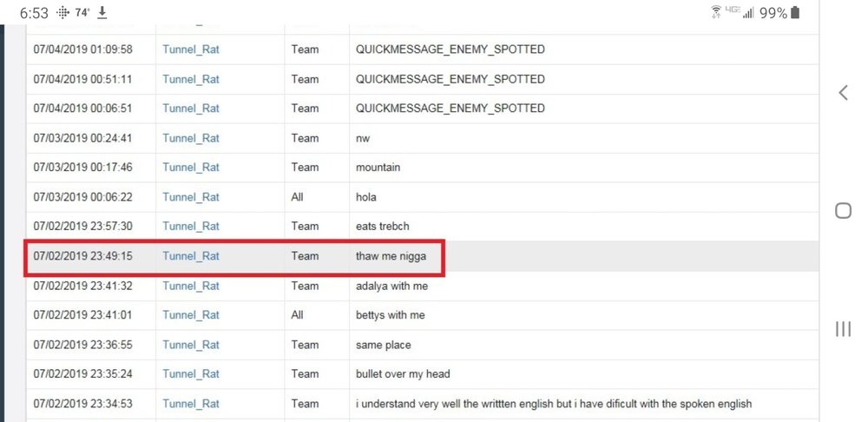The height and width of the screenshot is (422, 868).
Task: Click 'All' channel in 'bettys with me' row
Action: tap(297, 315)
